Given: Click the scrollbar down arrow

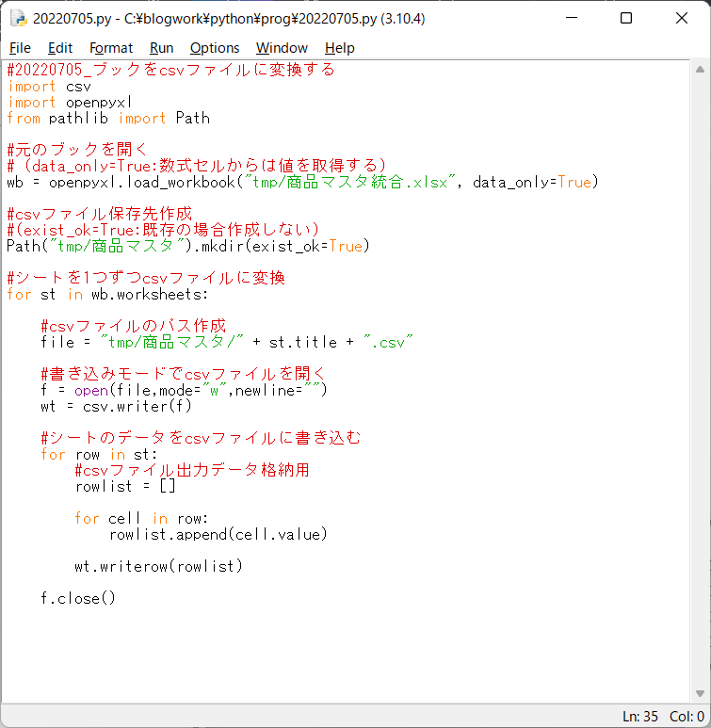Looking at the screenshot, I should [701, 693].
